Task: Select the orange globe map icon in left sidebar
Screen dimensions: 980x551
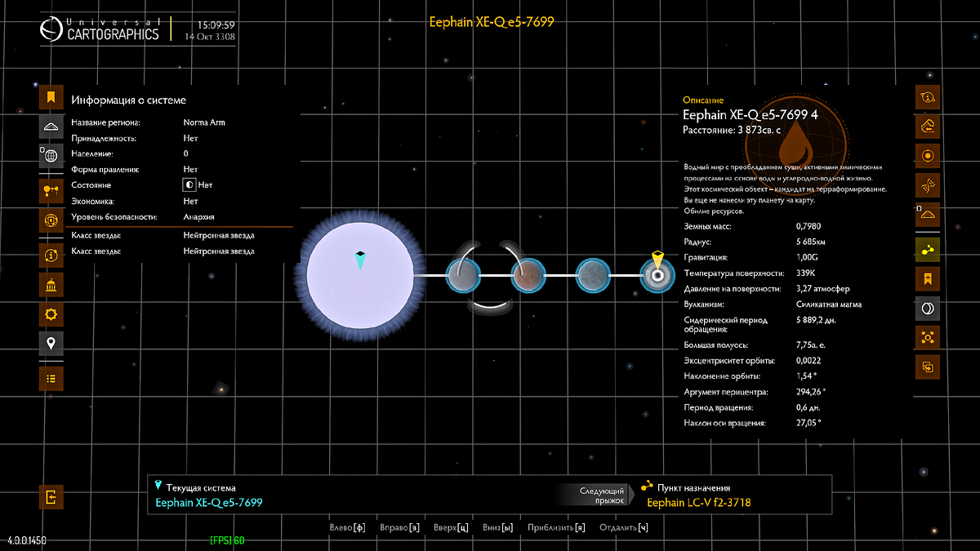Action: click(x=51, y=220)
